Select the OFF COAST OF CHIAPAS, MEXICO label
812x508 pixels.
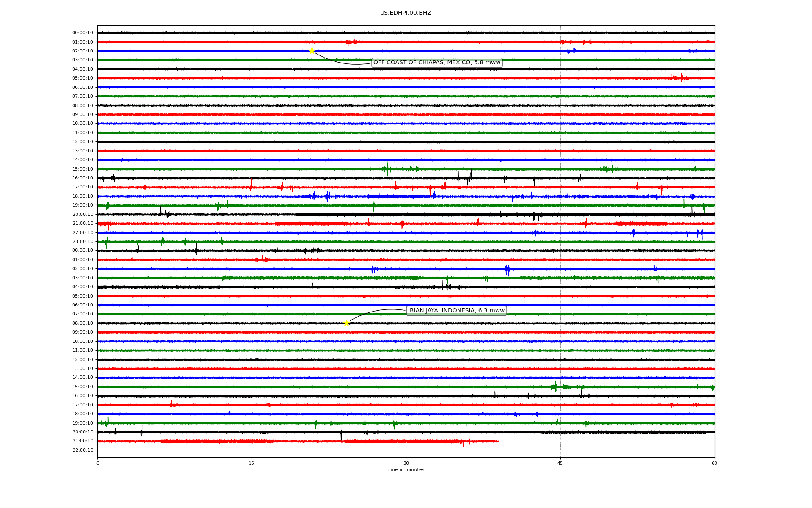[x=437, y=63]
